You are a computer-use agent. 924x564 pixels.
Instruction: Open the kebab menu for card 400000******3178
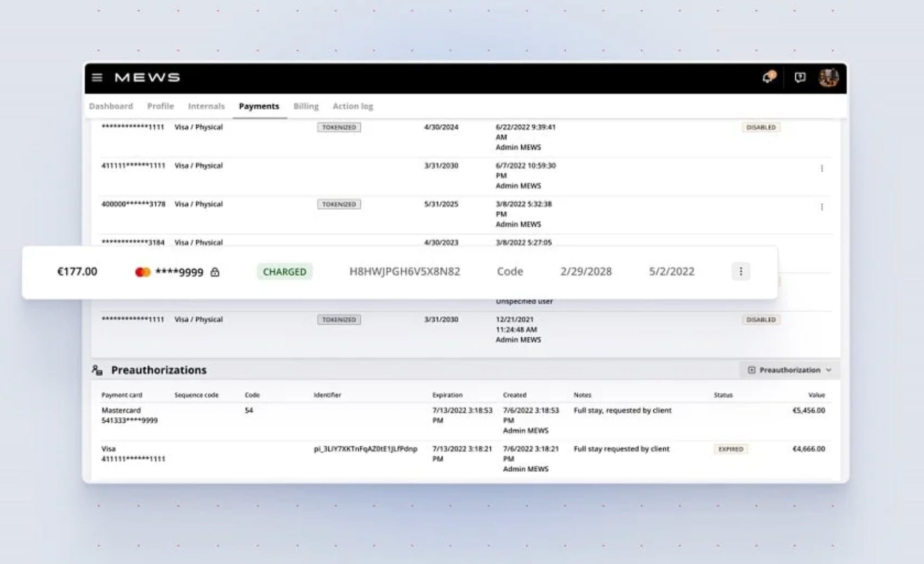pos(822,206)
